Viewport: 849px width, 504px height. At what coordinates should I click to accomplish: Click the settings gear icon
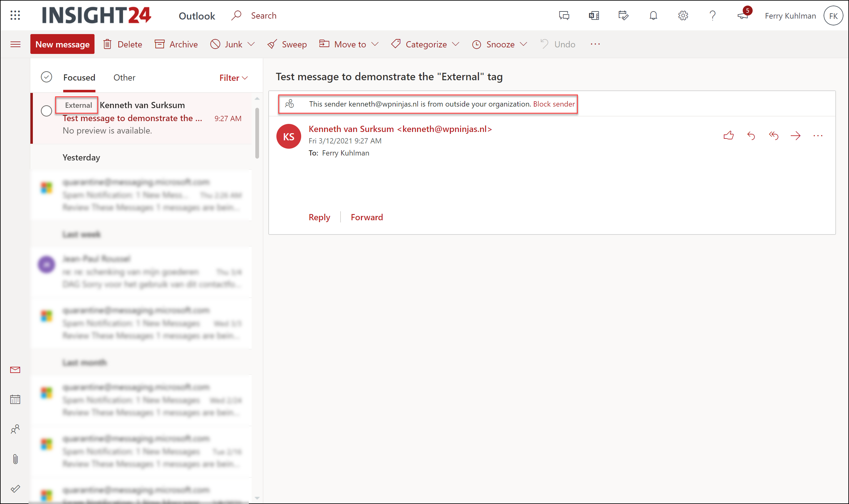pyautogui.click(x=683, y=15)
